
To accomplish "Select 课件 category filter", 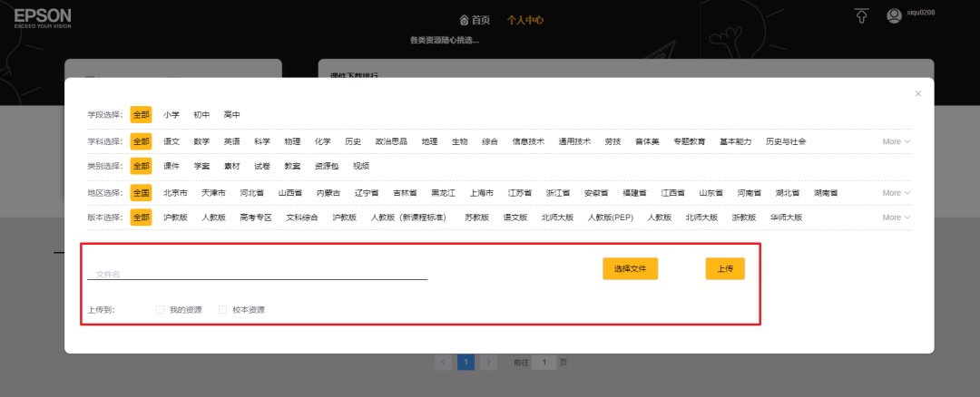I will click(171, 166).
